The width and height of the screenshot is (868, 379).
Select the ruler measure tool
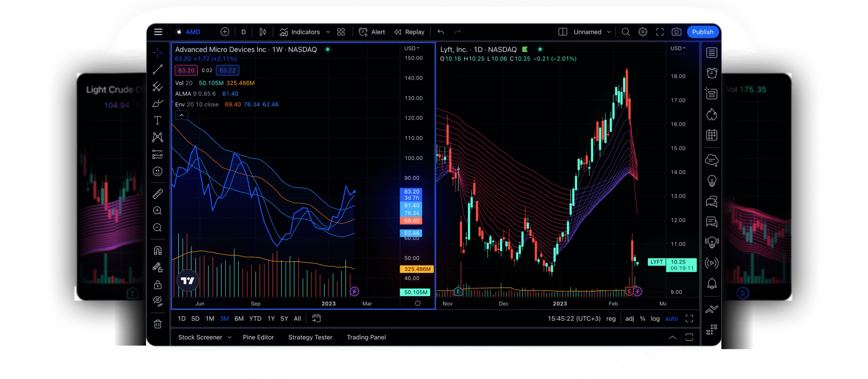click(158, 194)
